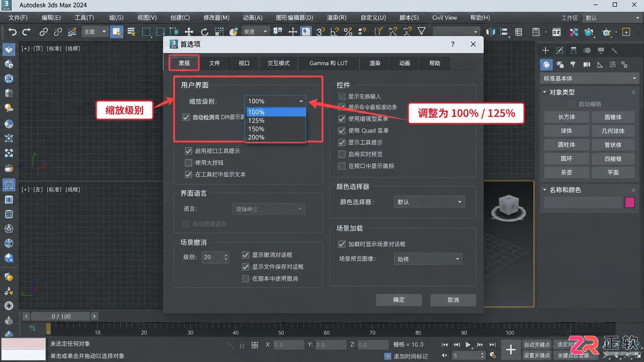Click the 确定 button
The height and width of the screenshot is (362, 644).
[x=399, y=300]
